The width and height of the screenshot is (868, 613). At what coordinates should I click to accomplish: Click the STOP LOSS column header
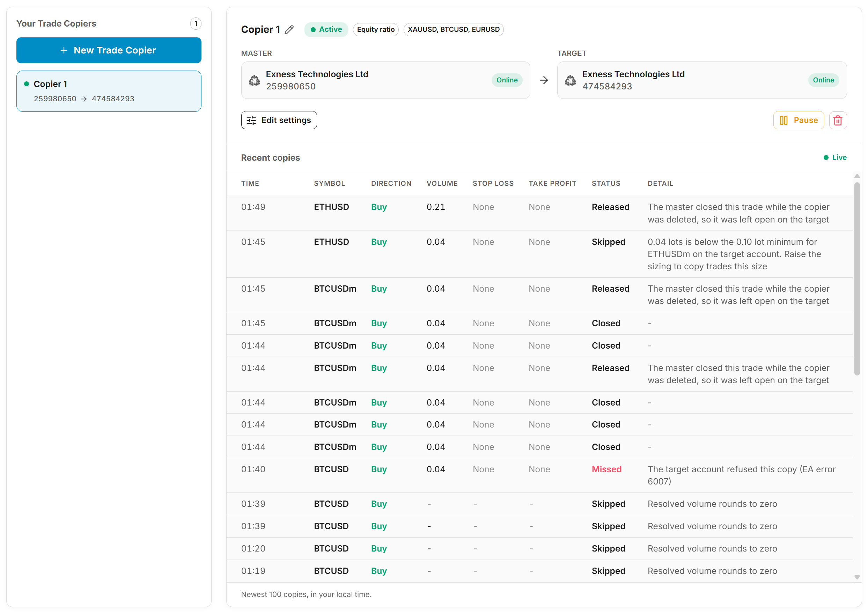[x=493, y=183]
